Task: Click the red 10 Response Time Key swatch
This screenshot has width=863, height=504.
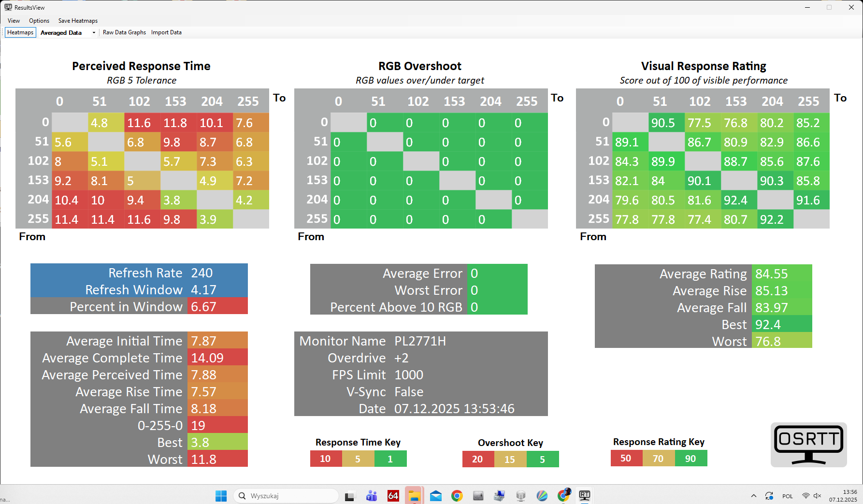Action: tap(326, 459)
